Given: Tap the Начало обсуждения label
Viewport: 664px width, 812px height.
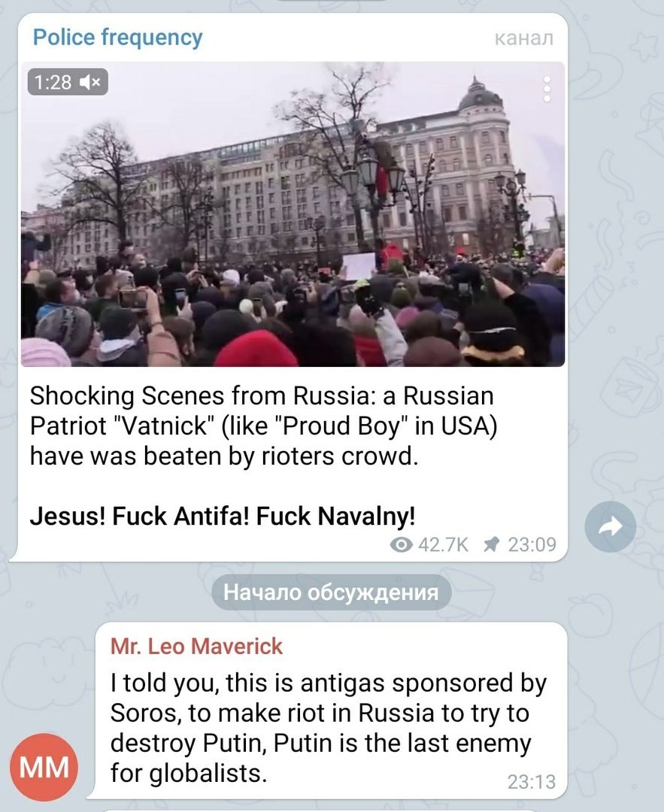Looking at the screenshot, I should point(331,592).
